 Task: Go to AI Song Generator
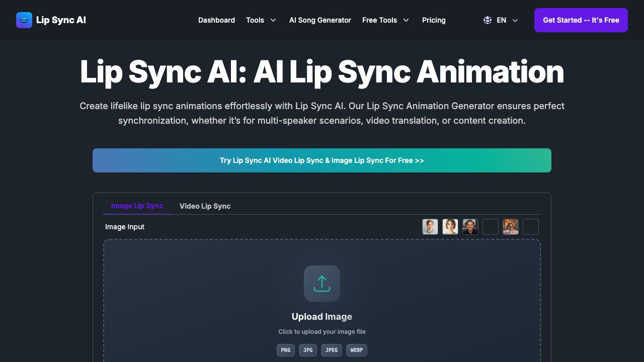[320, 20]
